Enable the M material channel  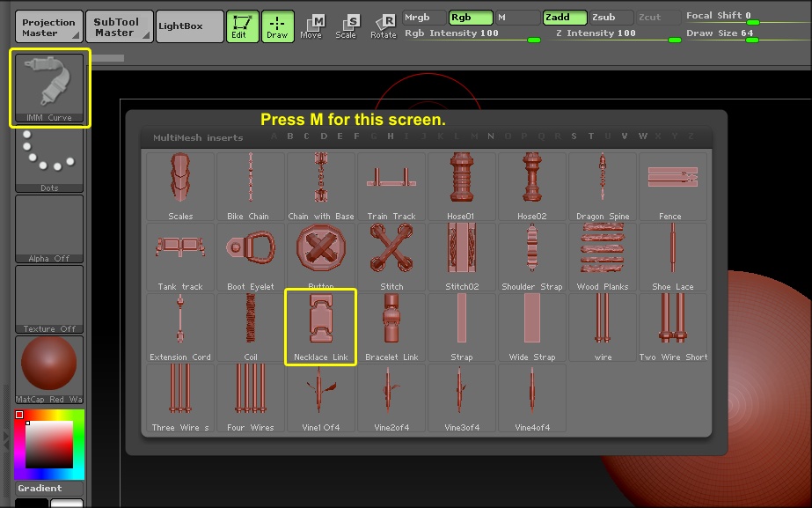[x=518, y=18]
